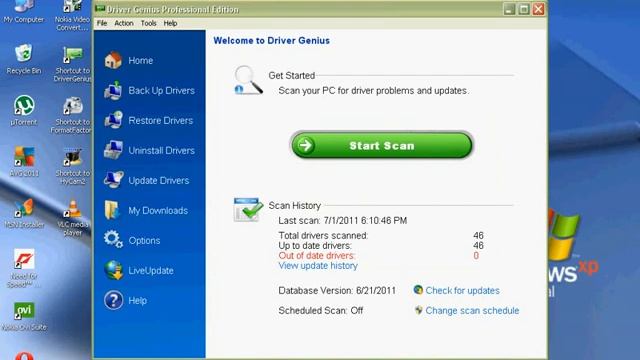The width and height of the screenshot is (640, 360).
Task: Launch uTorrent from the desktop
Action: click(x=24, y=110)
